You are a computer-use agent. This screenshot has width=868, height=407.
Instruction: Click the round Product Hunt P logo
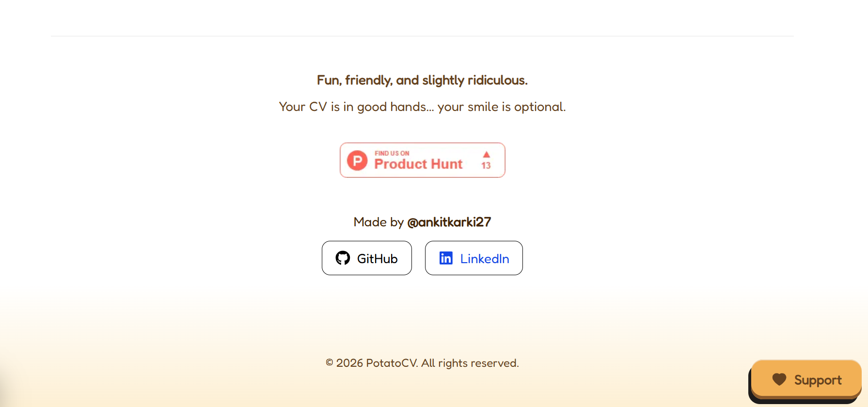pos(357,160)
